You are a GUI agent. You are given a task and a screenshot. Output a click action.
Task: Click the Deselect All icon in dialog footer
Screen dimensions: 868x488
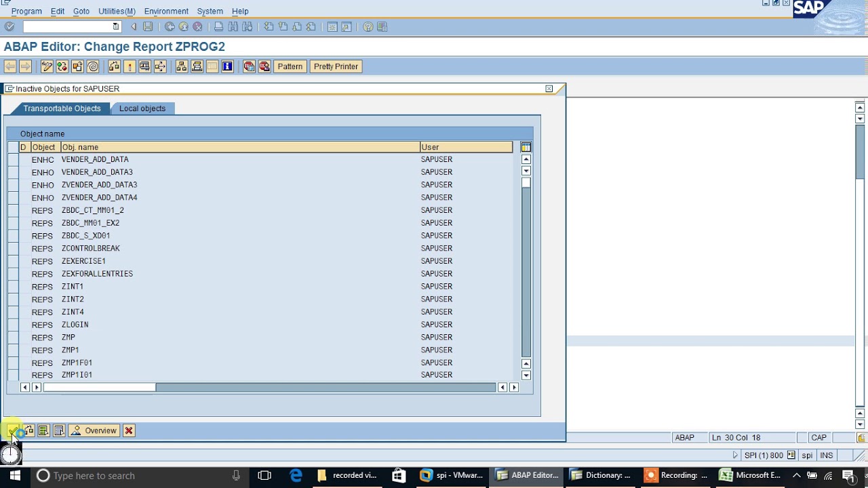[59, 431]
